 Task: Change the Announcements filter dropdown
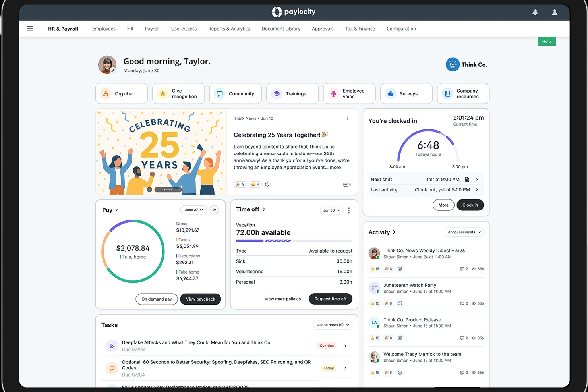click(x=464, y=232)
